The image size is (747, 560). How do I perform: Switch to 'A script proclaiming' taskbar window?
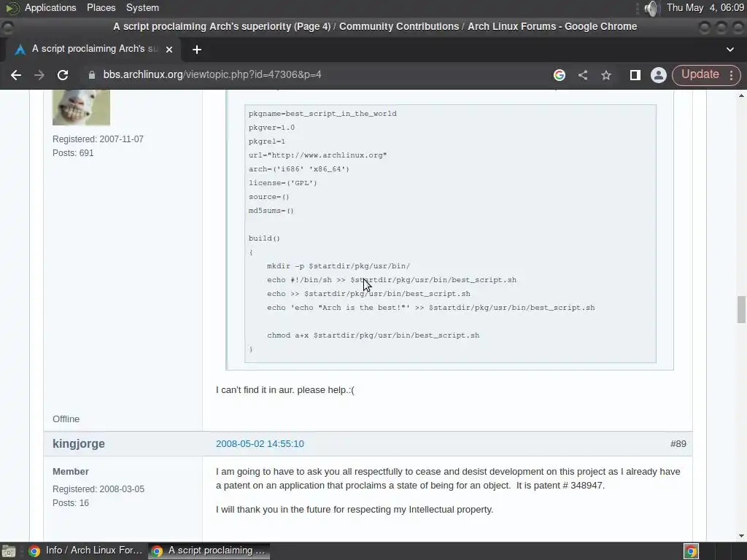click(209, 551)
